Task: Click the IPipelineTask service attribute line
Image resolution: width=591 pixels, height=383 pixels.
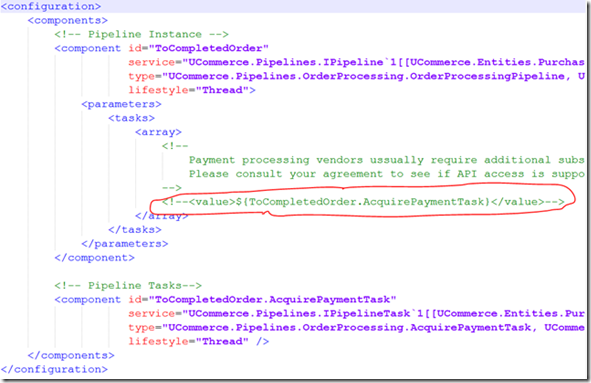Action: click(x=357, y=313)
